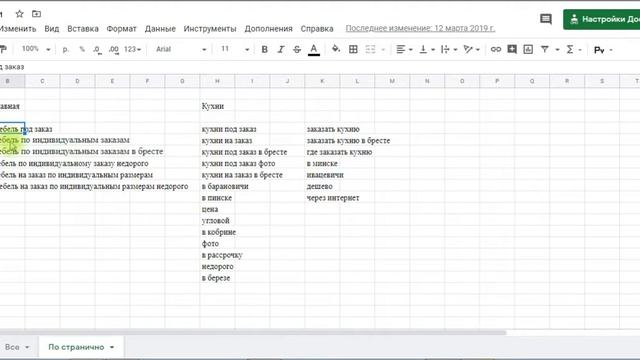This screenshot has width=640, height=360.
Task: Open По странично tab dropdown arrow
Action: click(112, 347)
